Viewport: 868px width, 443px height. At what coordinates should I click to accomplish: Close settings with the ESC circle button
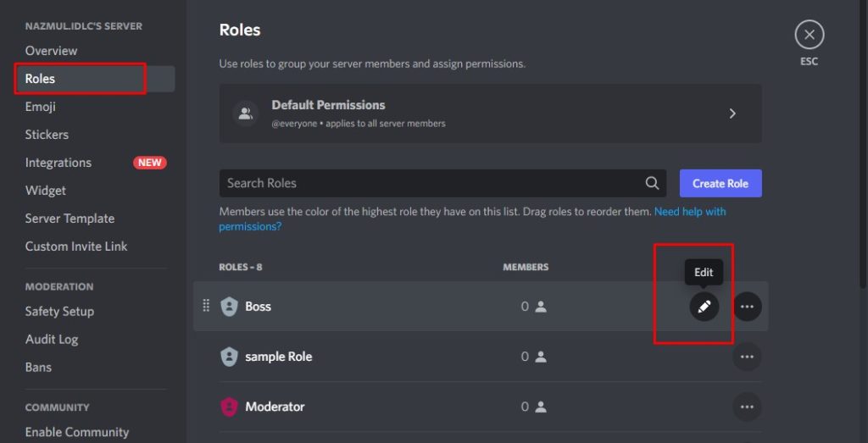[809, 35]
